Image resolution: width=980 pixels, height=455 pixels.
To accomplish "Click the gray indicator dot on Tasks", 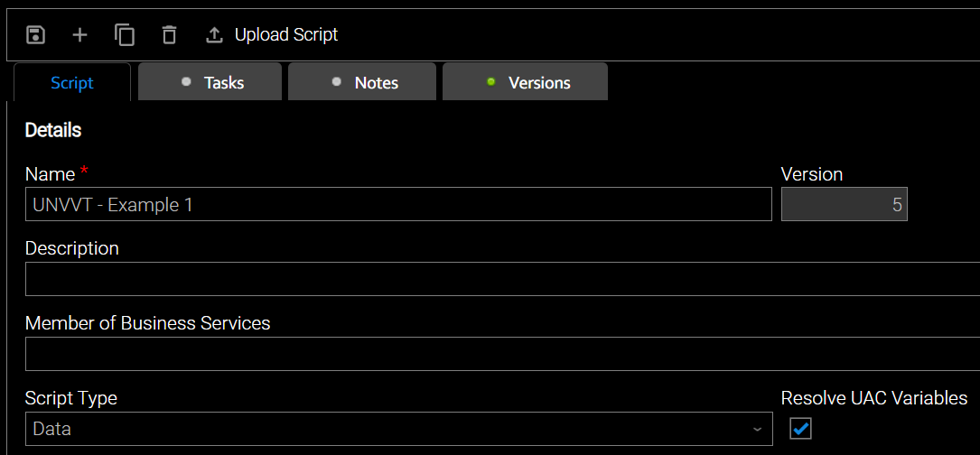I will 187,82.
